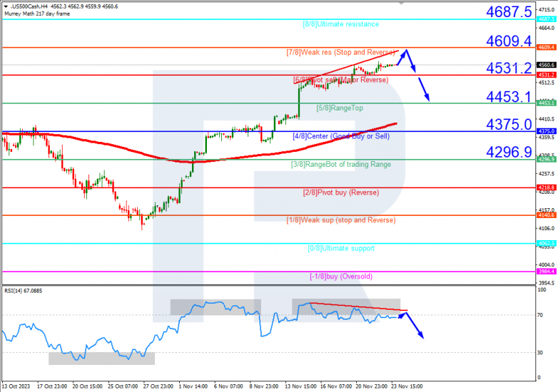Click the [0/8]Ultimate support label
Image resolution: width=558 pixels, height=392 pixels.
click(341, 248)
